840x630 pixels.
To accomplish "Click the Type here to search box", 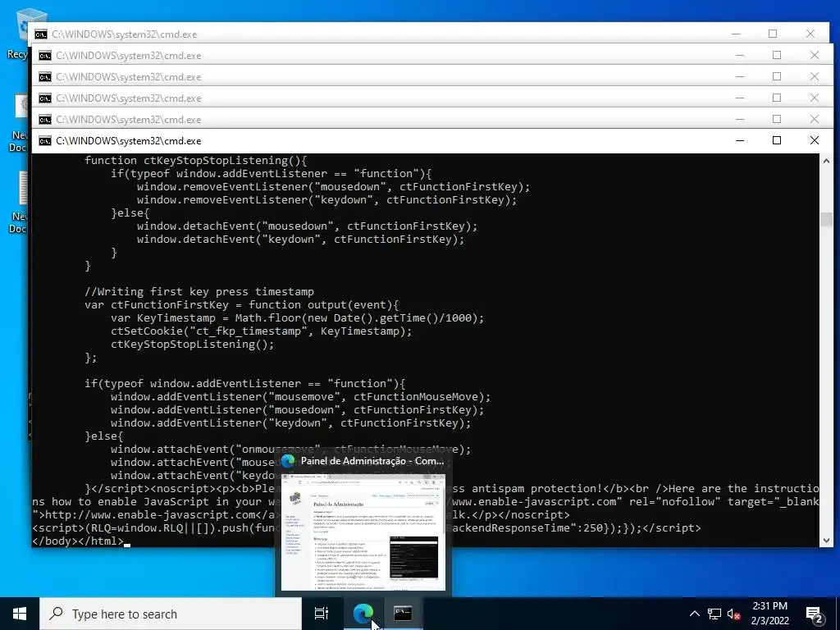I will pyautogui.click(x=171, y=614).
